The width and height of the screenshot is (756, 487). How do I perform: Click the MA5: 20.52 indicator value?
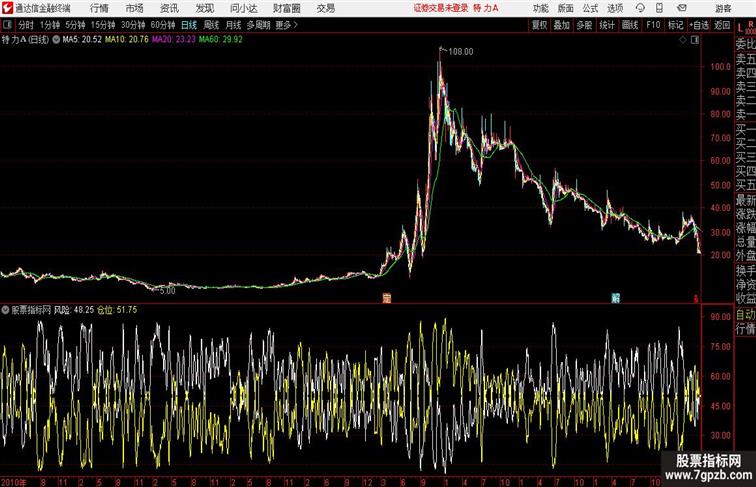click(82, 40)
